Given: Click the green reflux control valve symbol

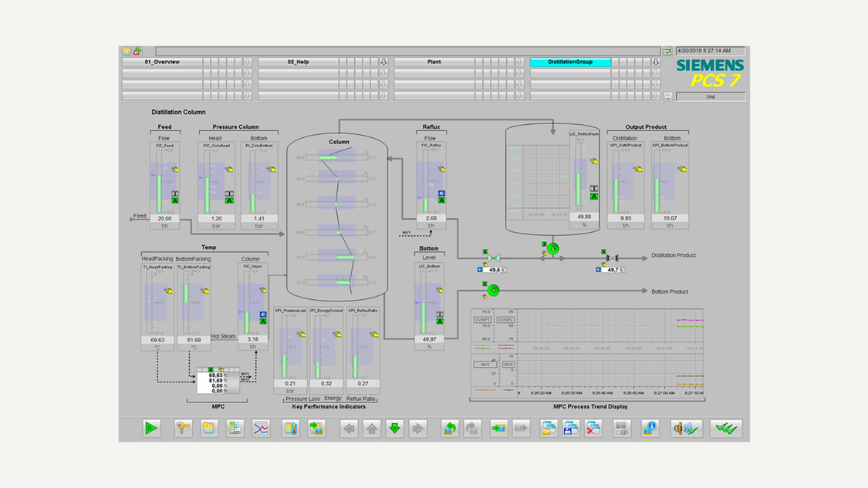Looking at the screenshot, I should click(x=494, y=257).
